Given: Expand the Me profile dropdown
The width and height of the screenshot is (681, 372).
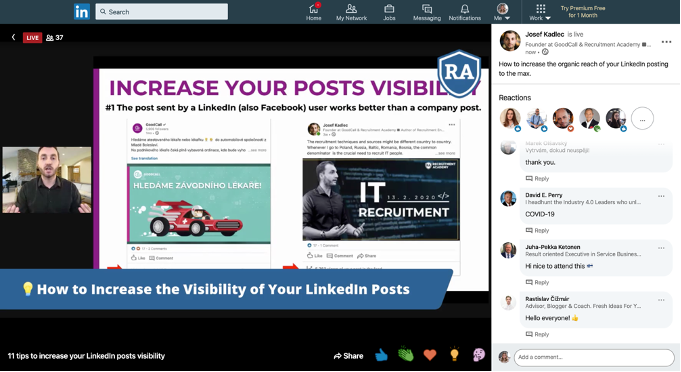Looking at the screenshot, I should [502, 12].
